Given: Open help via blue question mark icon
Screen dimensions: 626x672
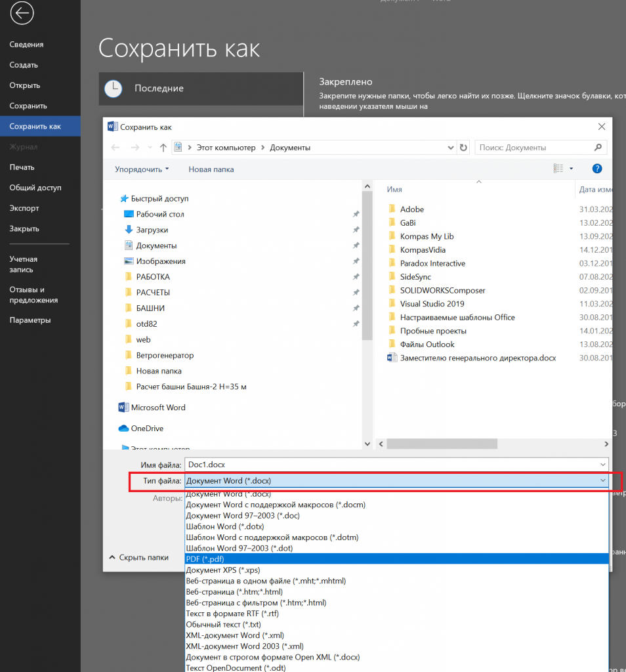Looking at the screenshot, I should pyautogui.click(x=596, y=169).
